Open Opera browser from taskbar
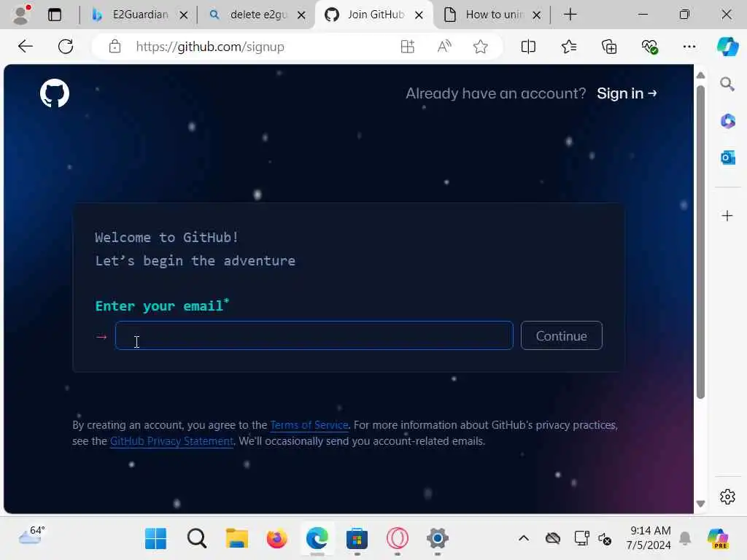Viewport: 747px width, 560px height. tap(398, 539)
